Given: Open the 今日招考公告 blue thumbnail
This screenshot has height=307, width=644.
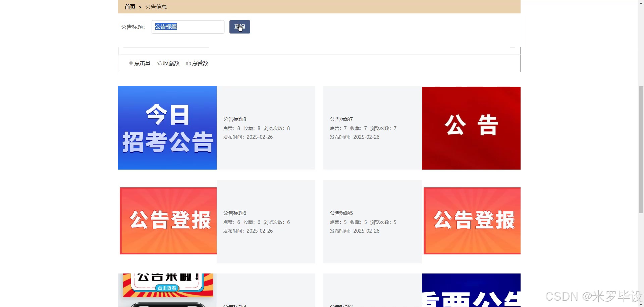Looking at the screenshot, I should [x=167, y=128].
